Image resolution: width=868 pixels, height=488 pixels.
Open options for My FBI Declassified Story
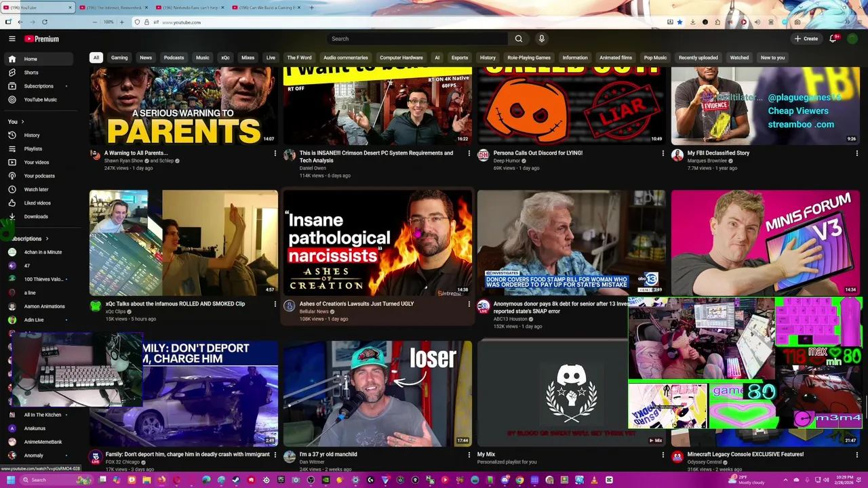857,153
